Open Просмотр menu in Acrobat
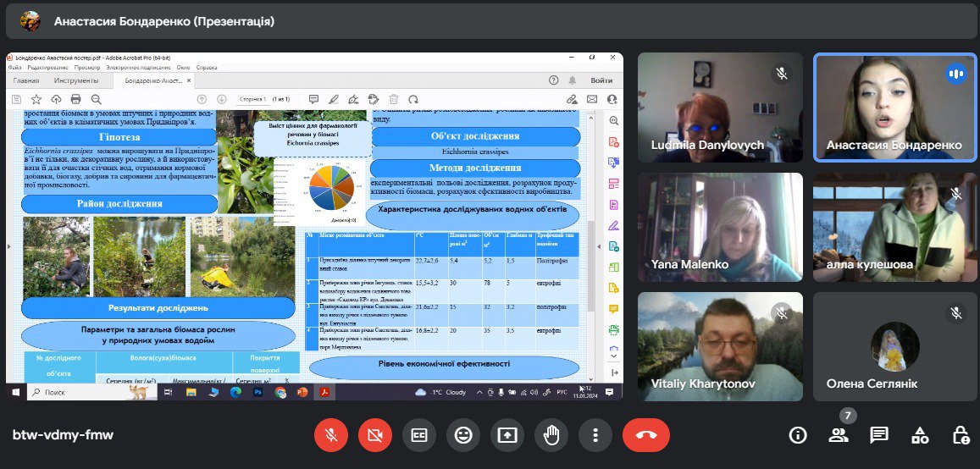The width and height of the screenshot is (980, 469). [x=87, y=68]
